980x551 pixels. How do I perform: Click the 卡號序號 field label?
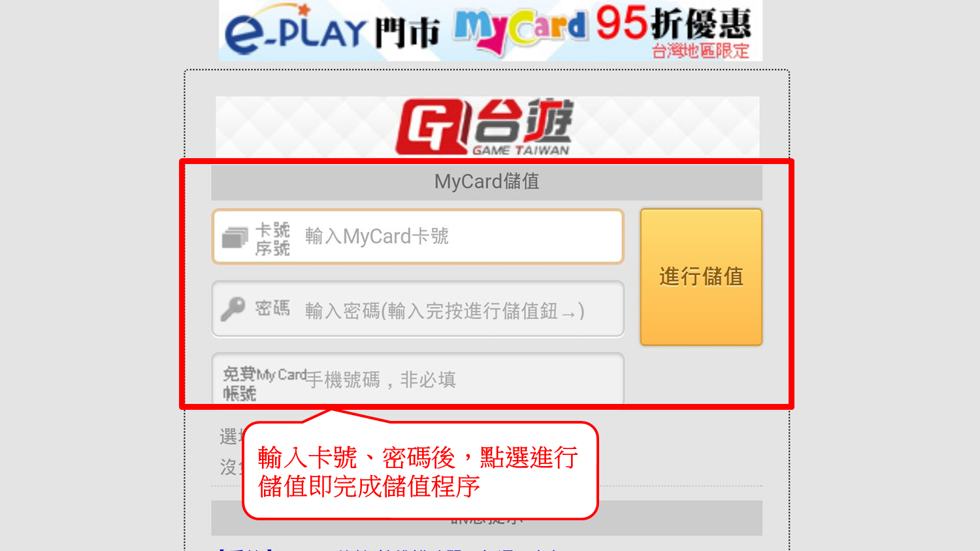click(272, 239)
